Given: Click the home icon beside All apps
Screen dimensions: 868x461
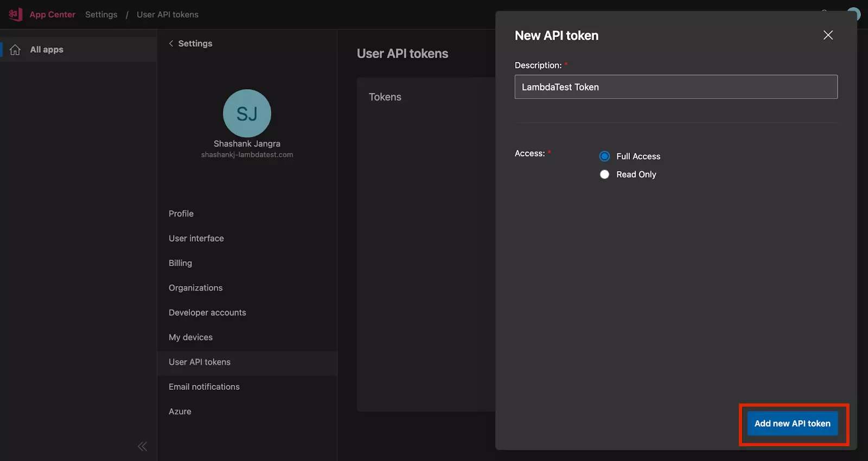Looking at the screenshot, I should (15, 50).
